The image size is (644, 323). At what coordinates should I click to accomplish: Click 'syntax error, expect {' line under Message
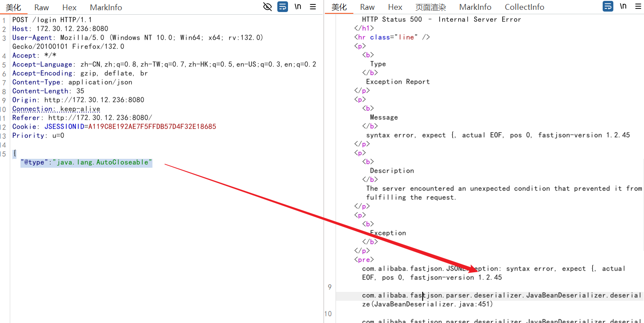click(498, 135)
